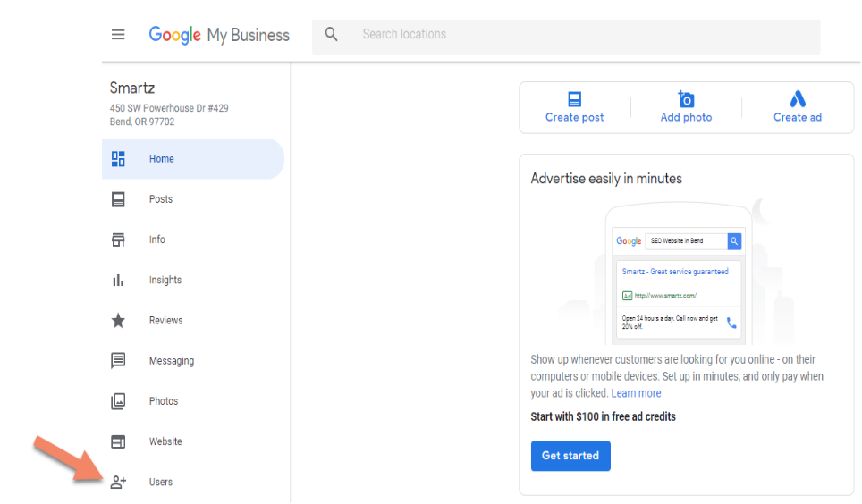Open the Posts section label
The width and height of the screenshot is (862, 504).
[x=161, y=199]
